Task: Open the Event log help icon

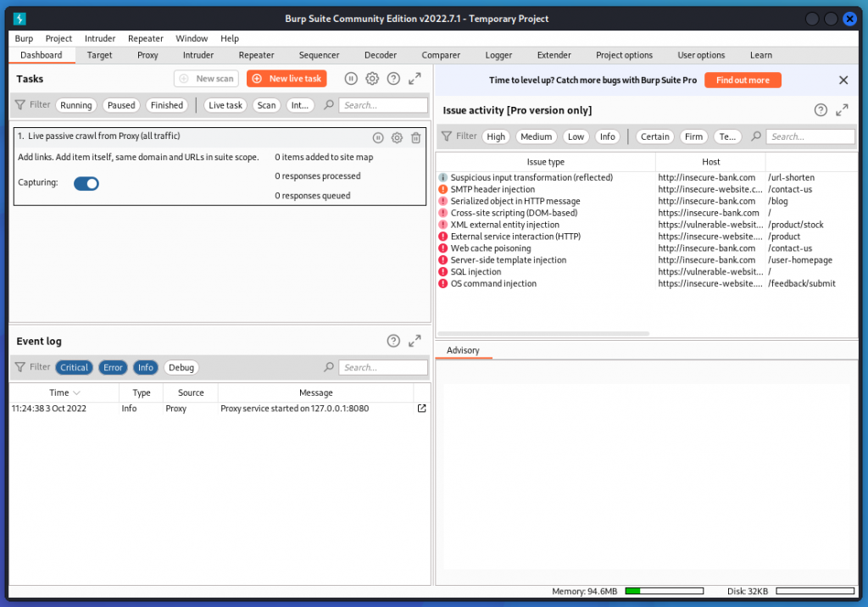Action: coord(393,341)
